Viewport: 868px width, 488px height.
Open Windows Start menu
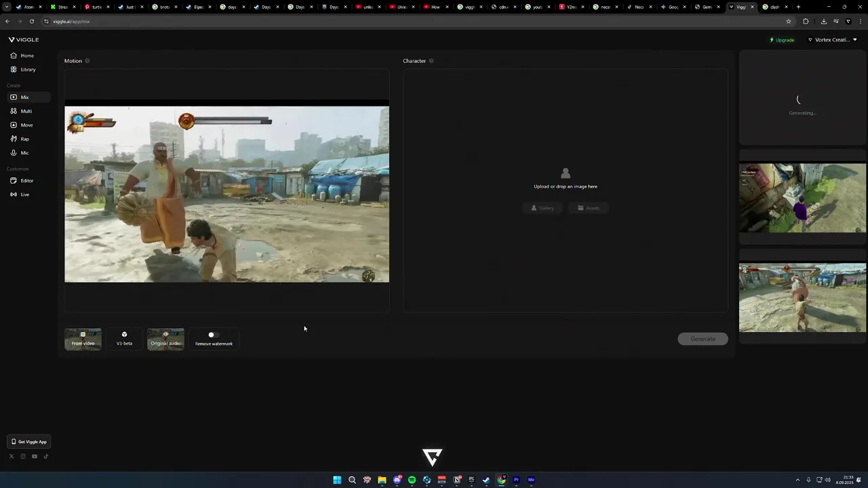[337, 480]
